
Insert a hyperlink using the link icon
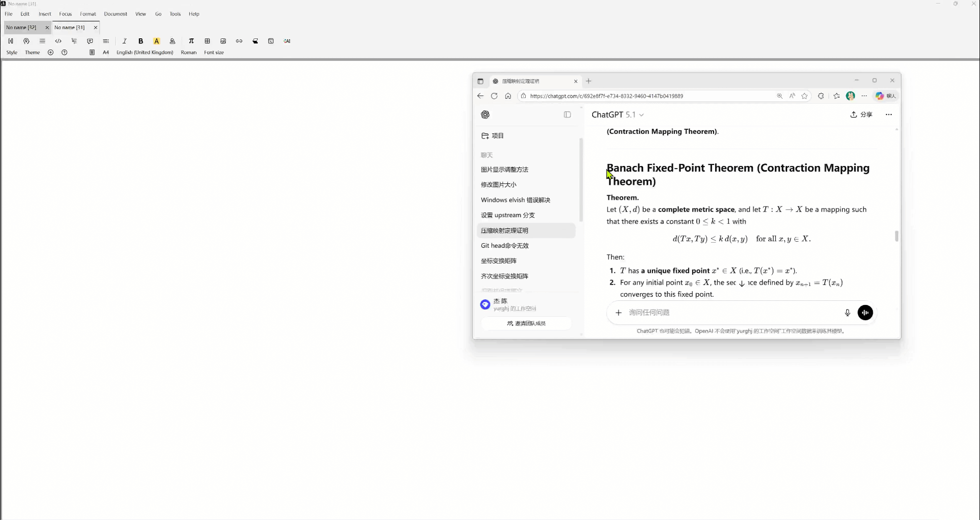(x=239, y=41)
